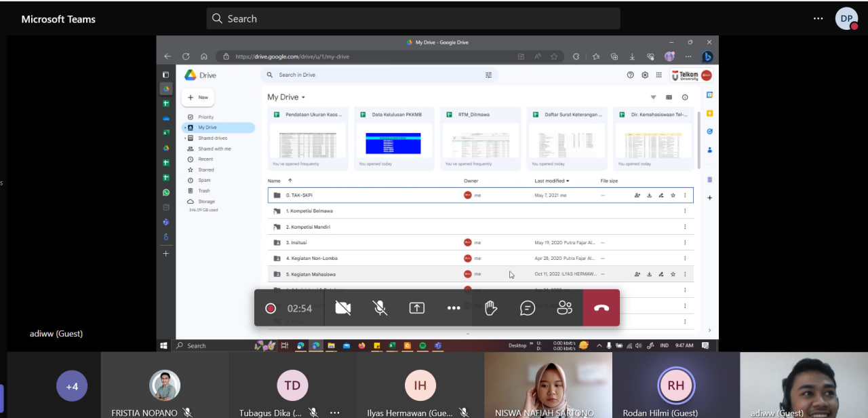Screen dimensions: 868x418
Task: Open the Daftar Surat Keterangan suggested file
Action: 567,138
